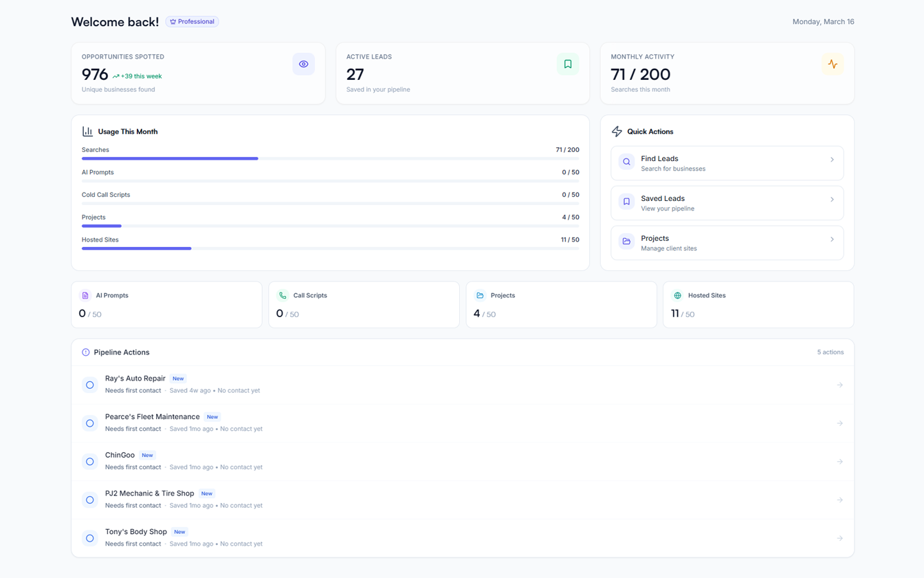Image resolution: width=924 pixels, height=578 pixels.
Task: Click the bar chart icon beside Usage This Month
Action: coord(87,131)
